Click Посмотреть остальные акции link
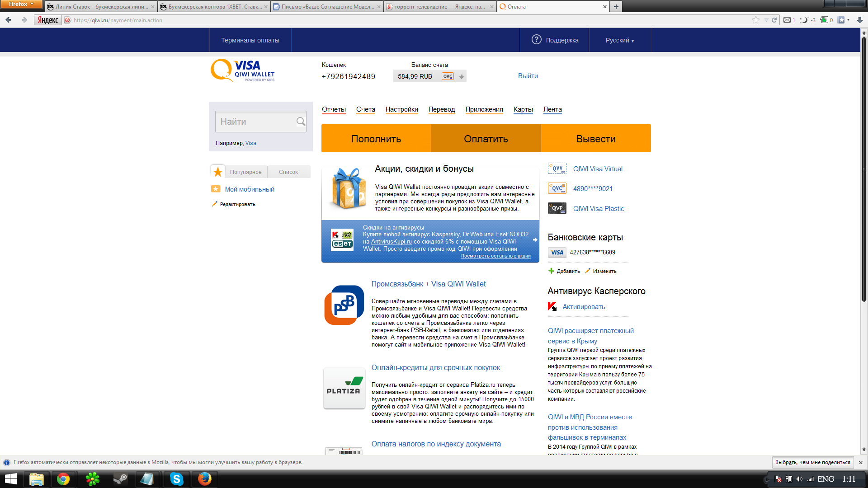This screenshot has width=868, height=488. click(x=495, y=256)
